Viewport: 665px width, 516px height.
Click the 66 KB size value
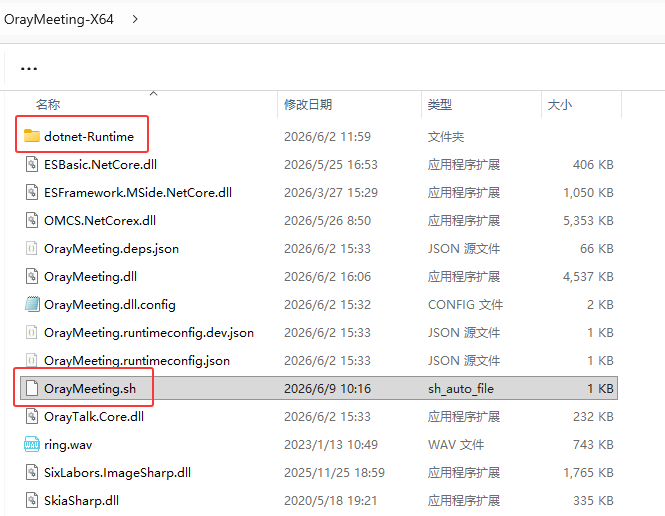click(x=597, y=248)
